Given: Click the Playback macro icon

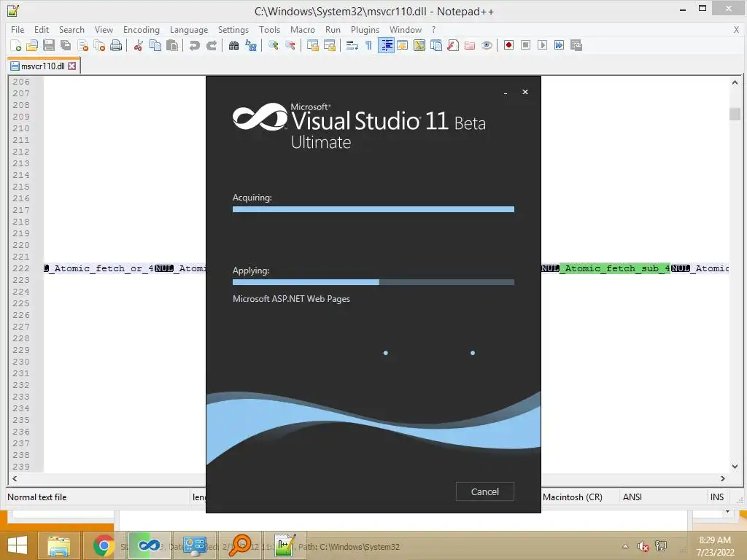Looking at the screenshot, I should (x=542, y=45).
